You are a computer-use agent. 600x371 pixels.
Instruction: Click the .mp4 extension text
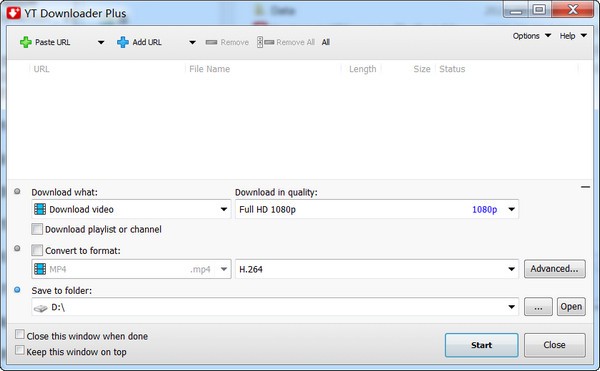[x=200, y=269]
